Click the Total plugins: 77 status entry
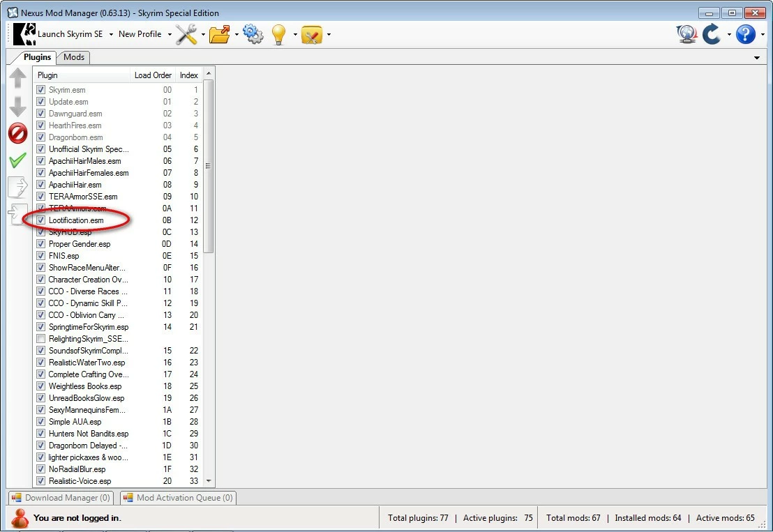Screen dimensions: 773x532 [418, 518]
